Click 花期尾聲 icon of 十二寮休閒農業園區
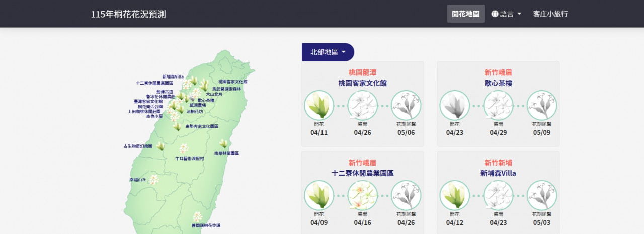The height and width of the screenshot is (234, 644). click(x=406, y=196)
